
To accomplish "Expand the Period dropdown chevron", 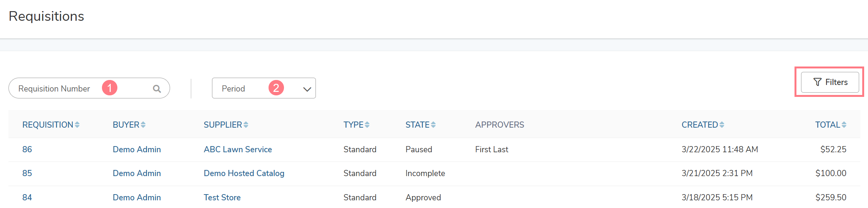I will tap(307, 89).
